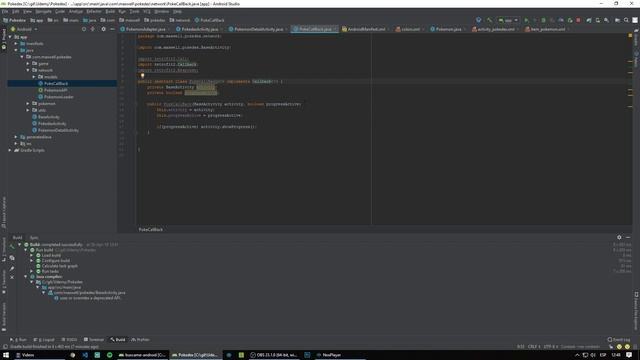Open the app run configuration dropdown
The height and width of the screenshot is (360, 640).
point(508,20)
